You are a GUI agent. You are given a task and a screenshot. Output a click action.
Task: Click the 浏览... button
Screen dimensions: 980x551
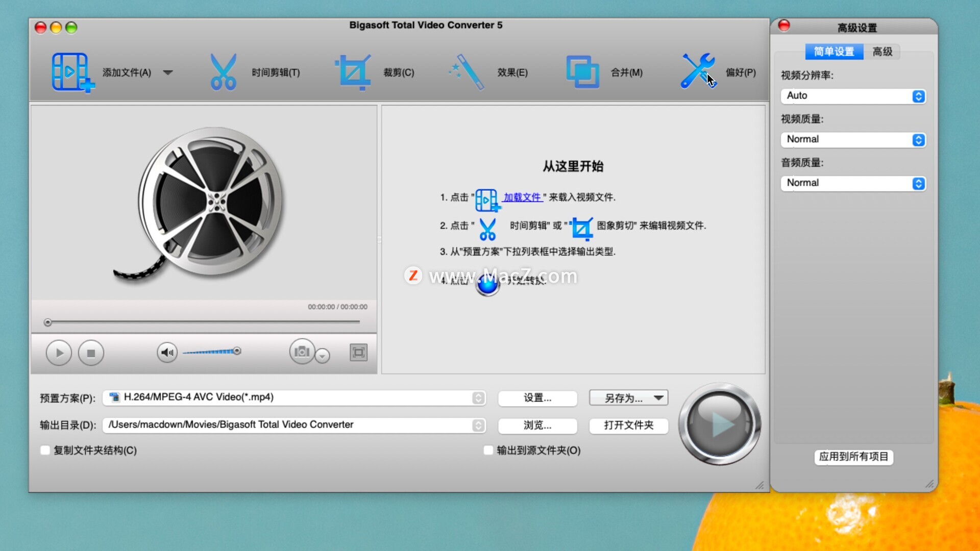[x=537, y=425]
